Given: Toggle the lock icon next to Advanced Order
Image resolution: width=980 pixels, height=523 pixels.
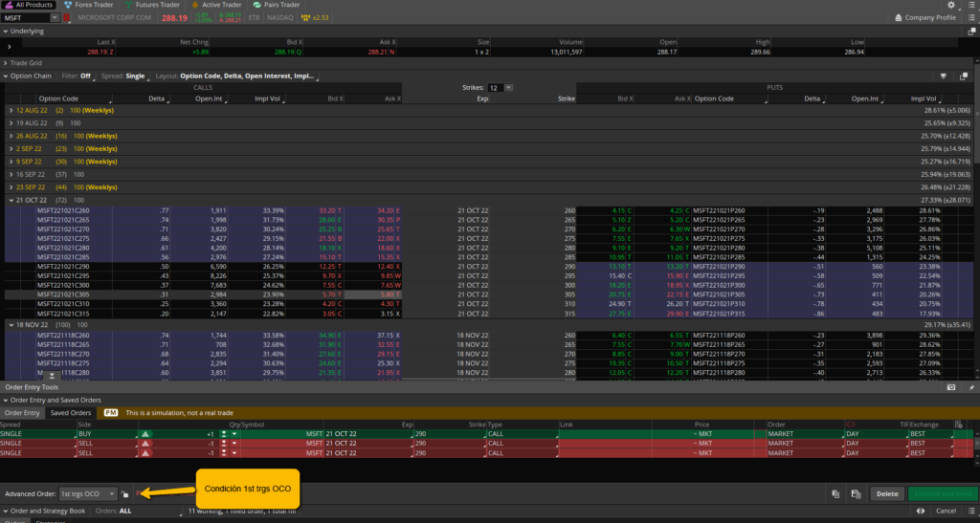Looking at the screenshot, I should pos(125,494).
